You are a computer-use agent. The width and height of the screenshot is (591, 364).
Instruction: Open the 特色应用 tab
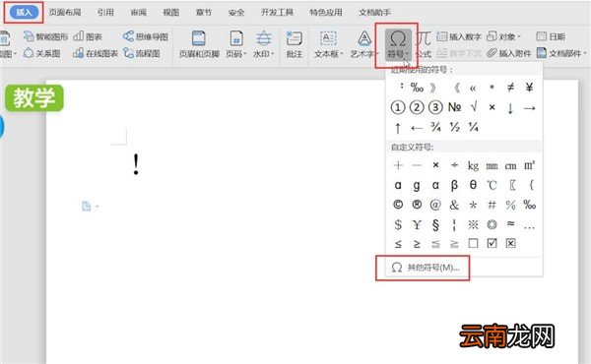pos(326,13)
